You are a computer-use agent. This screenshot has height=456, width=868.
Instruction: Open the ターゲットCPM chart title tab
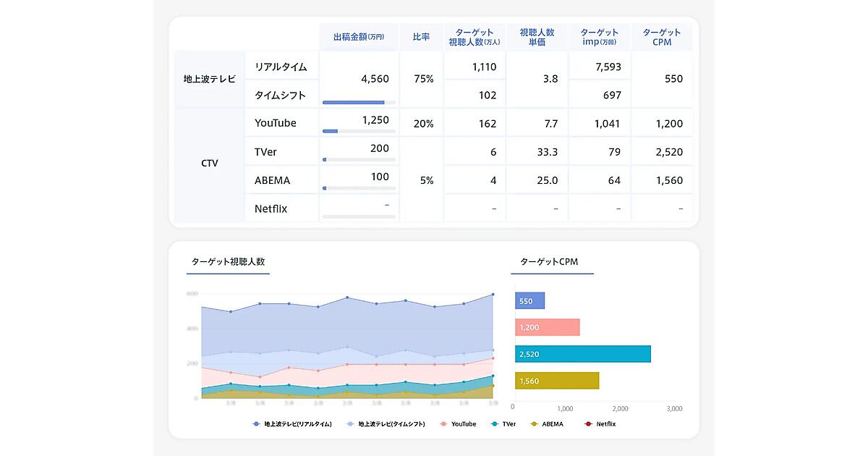point(551,262)
